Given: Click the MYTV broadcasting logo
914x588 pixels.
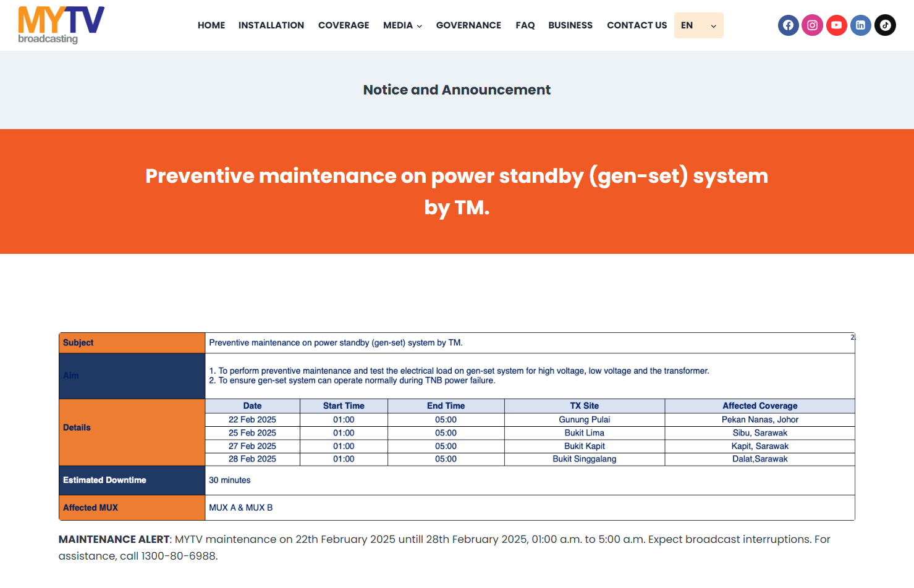Looking at the screenshot, I should click(x=61, y=25).
